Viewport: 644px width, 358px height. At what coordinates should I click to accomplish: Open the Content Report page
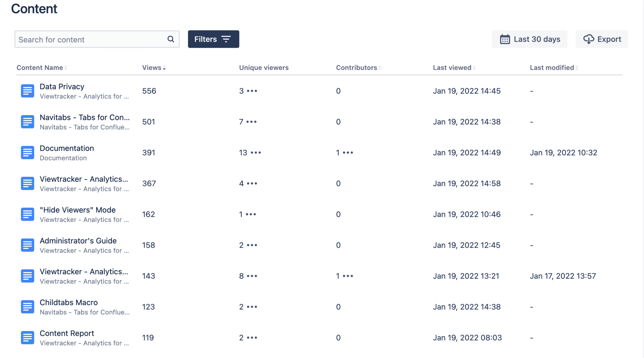pos(67,333)
